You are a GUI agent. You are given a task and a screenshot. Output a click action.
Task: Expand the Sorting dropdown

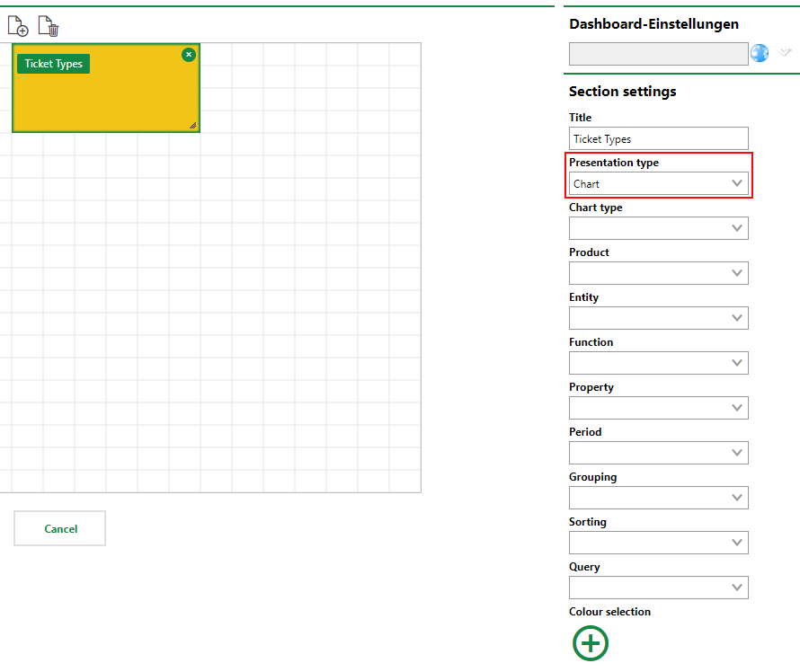pos(658,543)
